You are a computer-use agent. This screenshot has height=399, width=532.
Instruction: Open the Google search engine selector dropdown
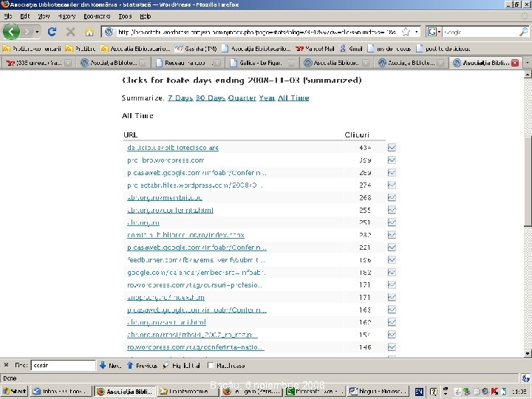click(434, 32)
